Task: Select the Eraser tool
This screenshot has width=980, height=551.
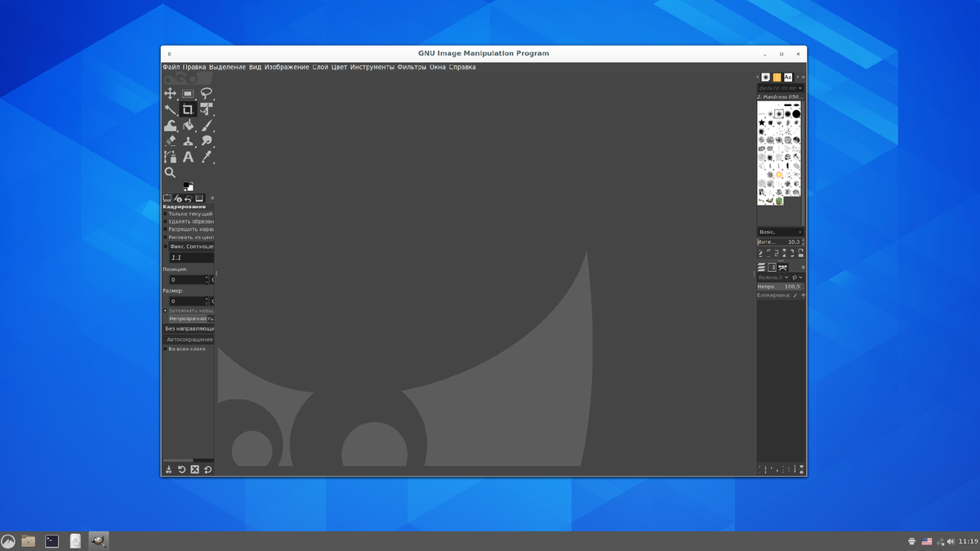Action: (x=170, y=140)
